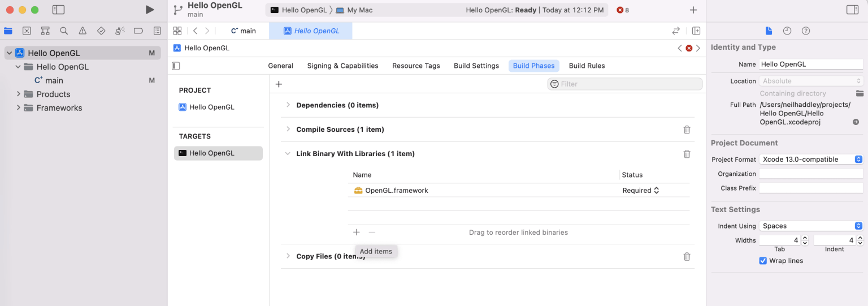Open the Debug navigator icon
The image size is (868, 306).
[x=120, y=31]
